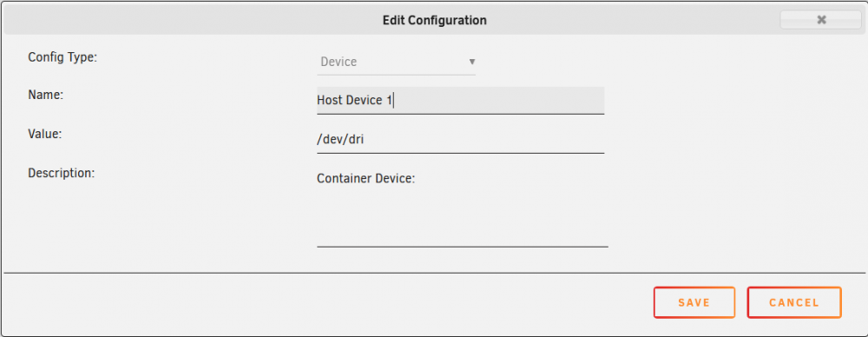Place cursor in the /dev/dri path text
The width and height of the screenshot is (868, 337).
pyautogui.click(x=340, y=140)
